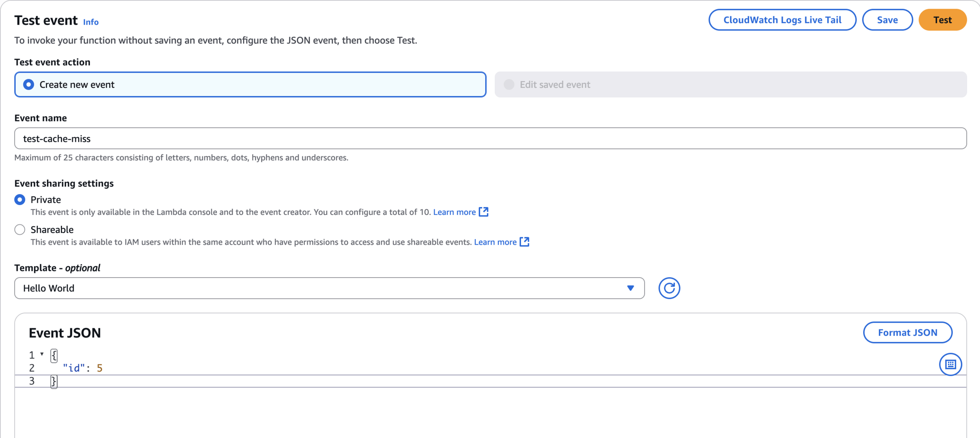Click the editor keyboard shortcuts icon
Screen dimensions: 980x438
point(950,364)
